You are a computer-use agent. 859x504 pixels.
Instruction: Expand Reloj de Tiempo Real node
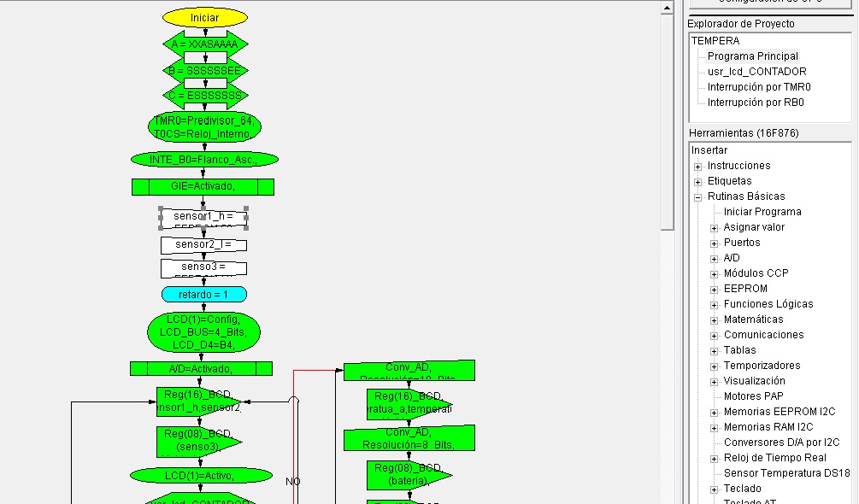[x=715, y=459]
